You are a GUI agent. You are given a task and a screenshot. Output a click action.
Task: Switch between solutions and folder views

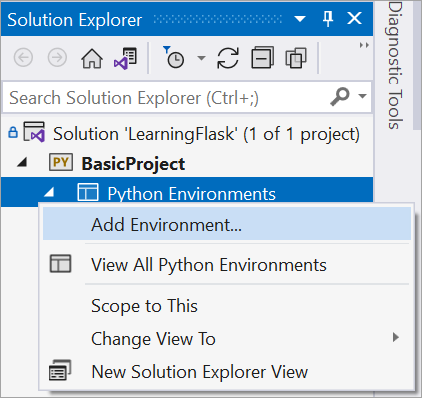[x=125, y=58]
